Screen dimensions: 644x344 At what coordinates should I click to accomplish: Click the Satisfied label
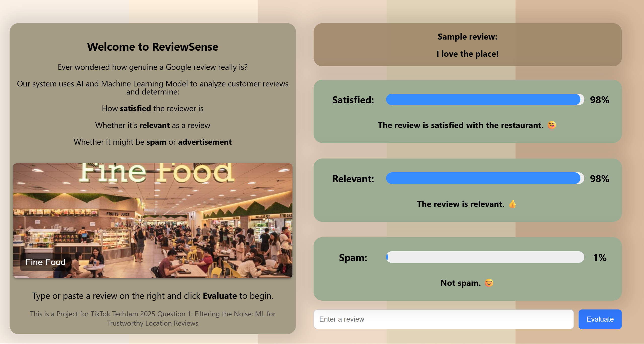click(x=353, y=100)
